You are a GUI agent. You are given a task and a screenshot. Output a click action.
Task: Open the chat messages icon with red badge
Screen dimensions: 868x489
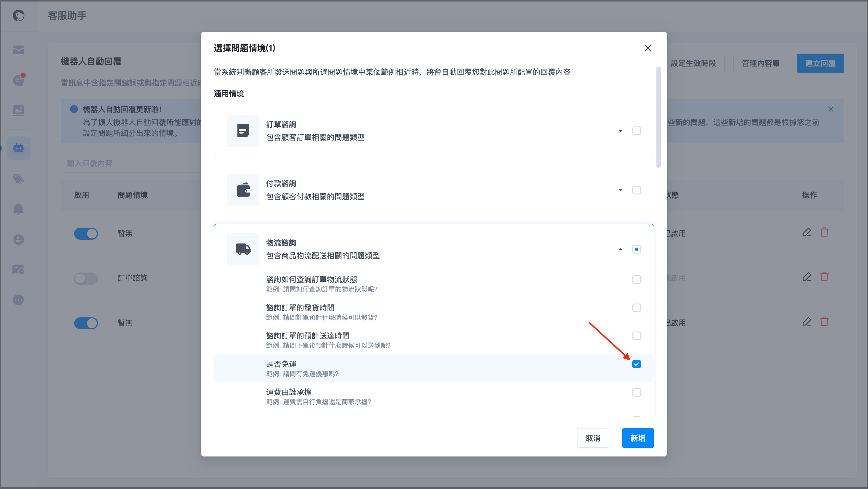[x=19, y=80]
